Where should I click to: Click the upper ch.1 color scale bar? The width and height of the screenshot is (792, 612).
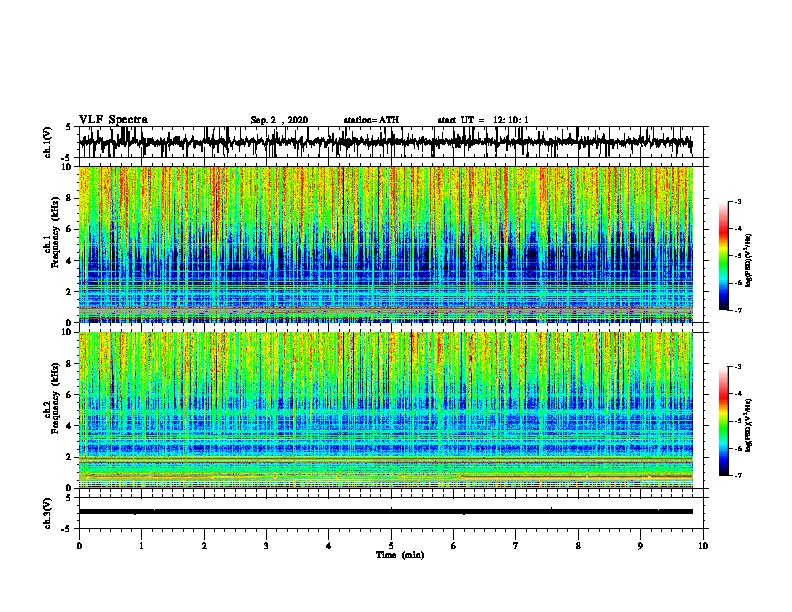(x=724, y=256)
